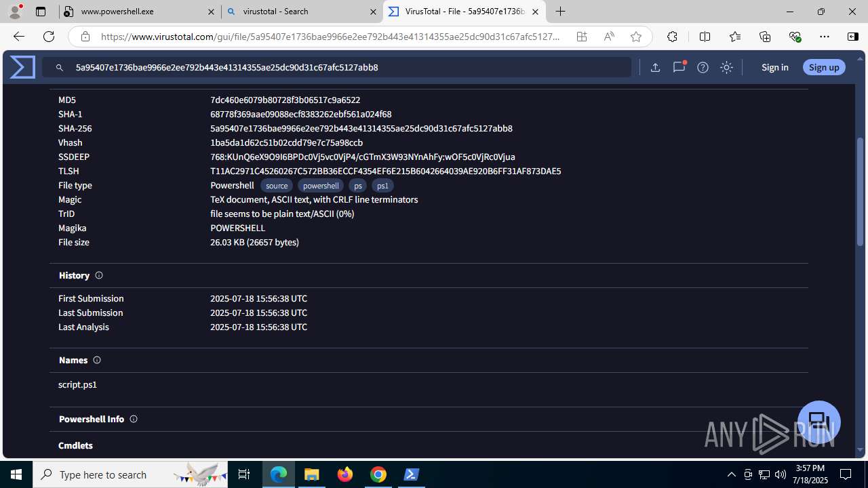Open the browser Extensions icon
The height and width of the screenshot is (488, 868).
coord(672,37)
